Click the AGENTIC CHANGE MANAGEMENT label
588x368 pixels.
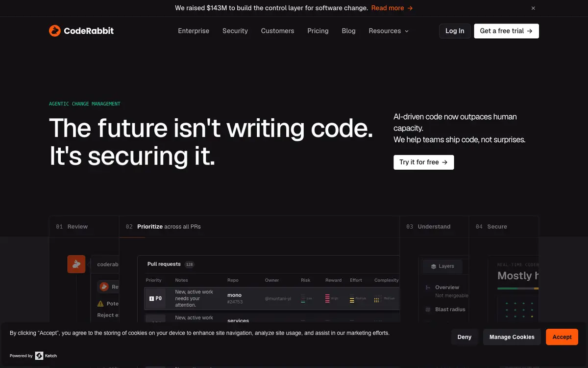point(85,104)
